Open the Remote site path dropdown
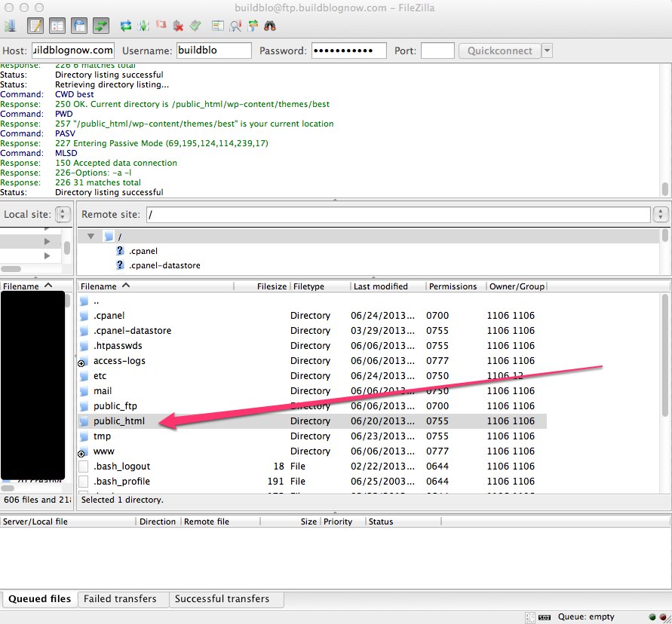672x624 pixels. (x=661, y=215)
